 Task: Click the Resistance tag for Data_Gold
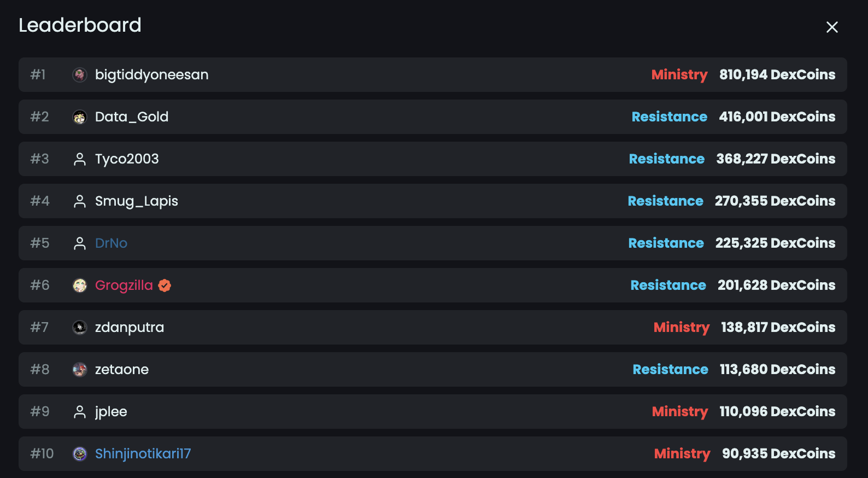point(669,117)
